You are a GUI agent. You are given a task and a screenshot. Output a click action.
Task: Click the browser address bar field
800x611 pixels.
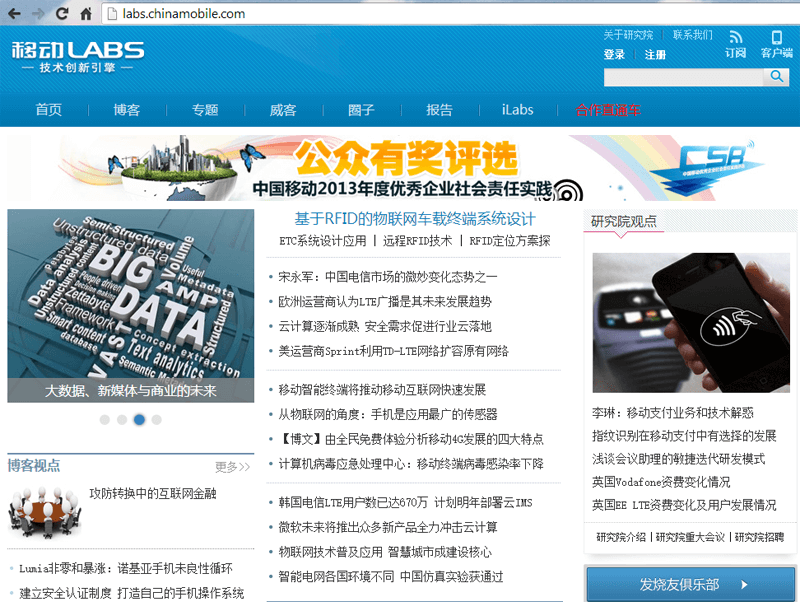pyautogui.click(x=300, y=14)
